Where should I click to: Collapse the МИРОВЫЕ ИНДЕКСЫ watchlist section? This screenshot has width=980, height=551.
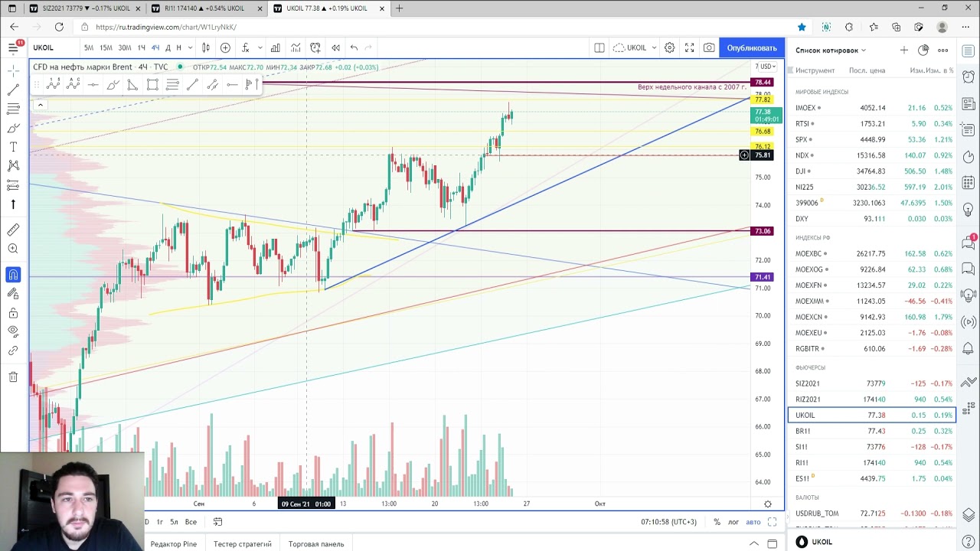click(822, 92)
